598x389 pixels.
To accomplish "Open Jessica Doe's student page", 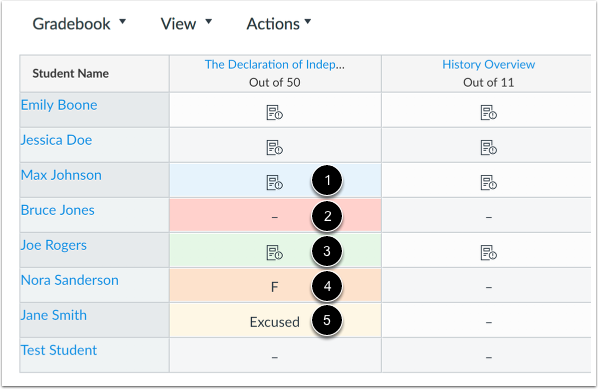I will [56, 140].
